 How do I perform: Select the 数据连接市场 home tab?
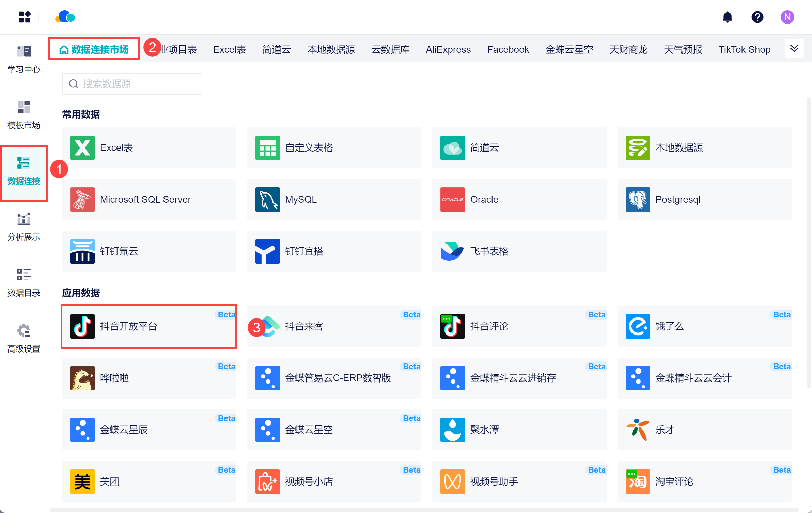94,50
